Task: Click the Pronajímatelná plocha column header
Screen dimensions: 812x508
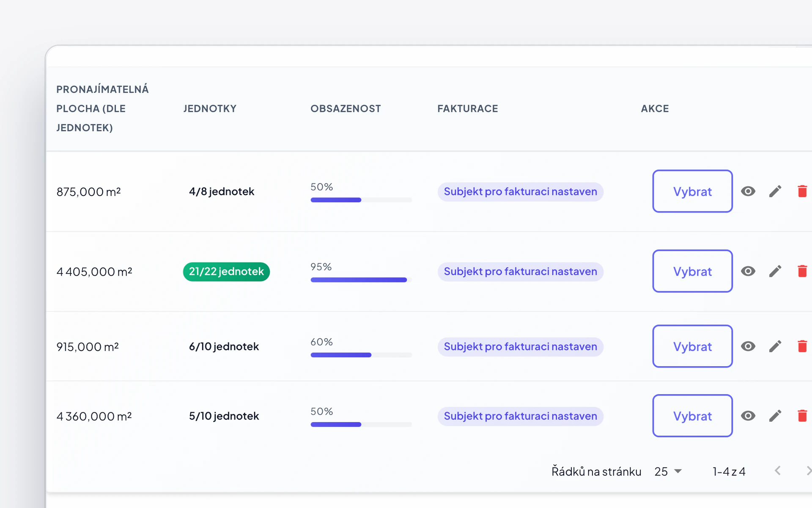Action: pos(102,108)
